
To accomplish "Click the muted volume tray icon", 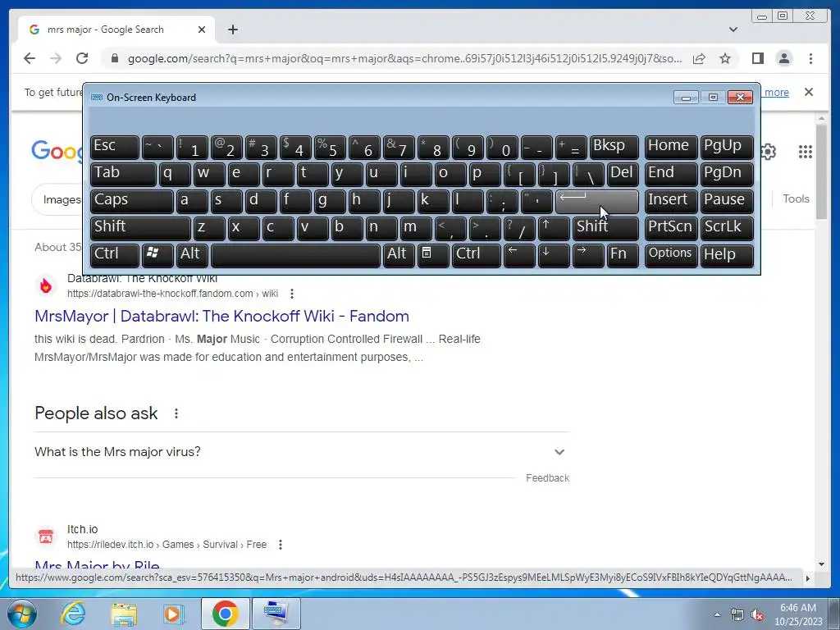I will click(x=757, y=615).
